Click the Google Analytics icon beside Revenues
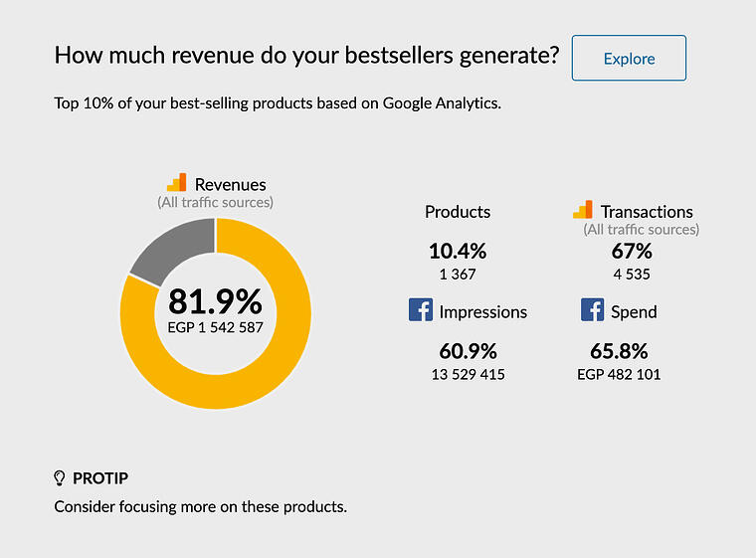Viewport: 756px width, 558px height. (x=177, y=182)
